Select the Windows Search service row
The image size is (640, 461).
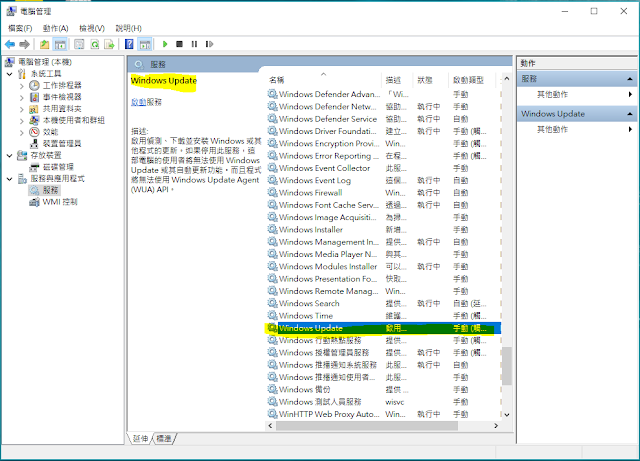tap(384, 303)
